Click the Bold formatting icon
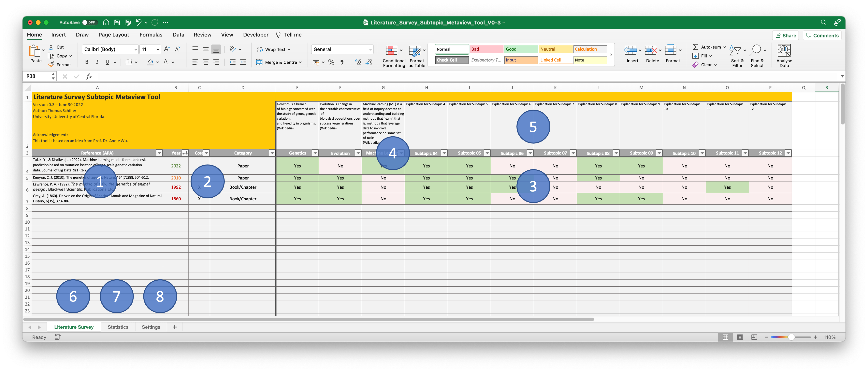The height and width of the screenshot is (372, 868). tap(87, 62)
